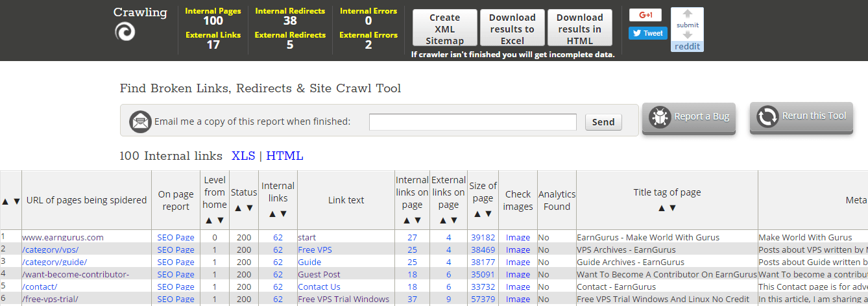Click the Guest Post link text
Viewport: 868px width, 306px height.
pyautogui.click(x=319, y=275)
